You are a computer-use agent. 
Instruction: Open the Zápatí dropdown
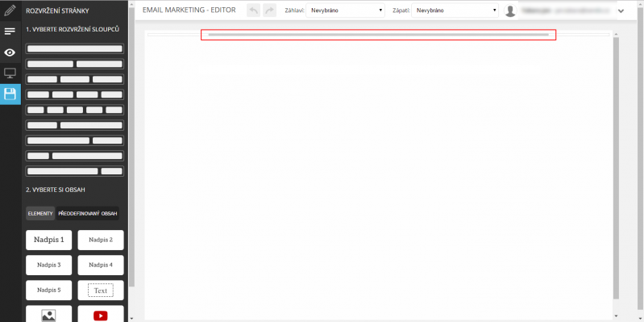(455, 10)
